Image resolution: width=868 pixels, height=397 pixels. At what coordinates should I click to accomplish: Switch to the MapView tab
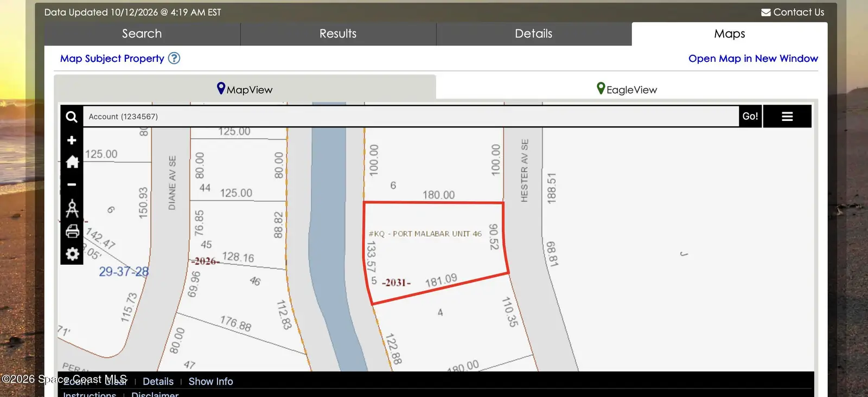(245, 89)
